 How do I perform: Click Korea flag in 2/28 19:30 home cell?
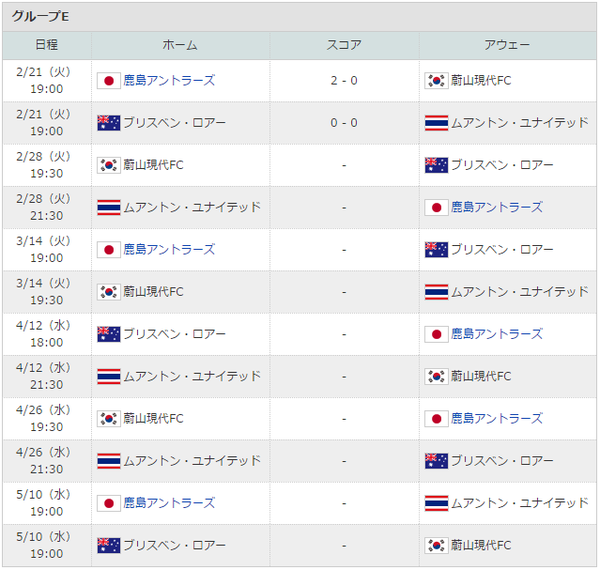(x=109, y=165)
